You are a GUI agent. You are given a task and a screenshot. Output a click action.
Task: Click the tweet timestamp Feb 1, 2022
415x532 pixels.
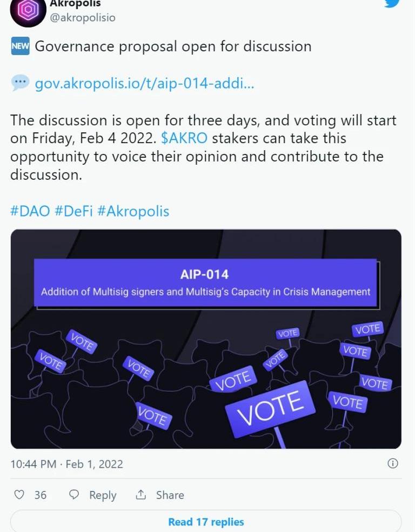pos(67,464)
